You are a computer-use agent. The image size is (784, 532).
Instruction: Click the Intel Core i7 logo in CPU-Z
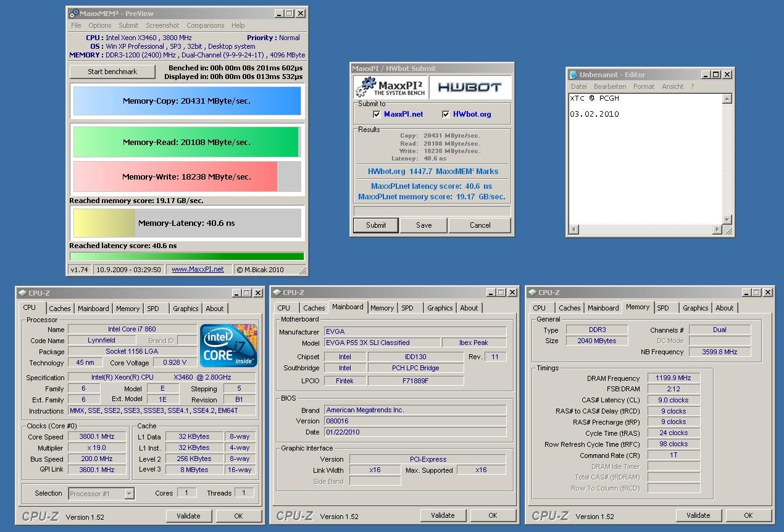click(x=229, y=346)
